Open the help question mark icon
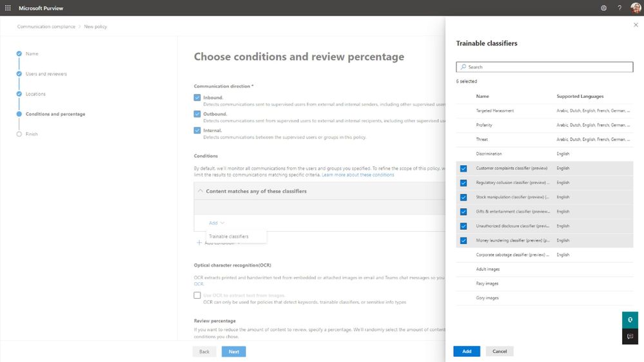The height and width of the screenshot is (362, 644). tap(620, 8)
